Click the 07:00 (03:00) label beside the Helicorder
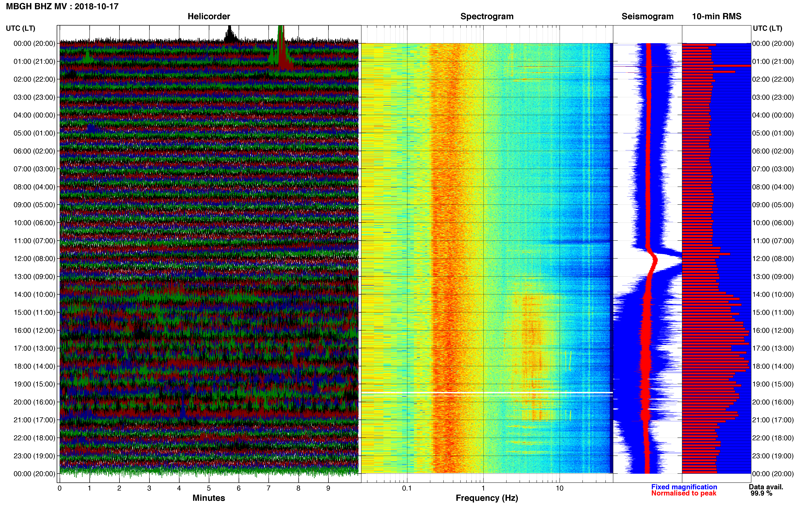Image resolution: width=812 pixels, height=508 pixels. (x=34, y=169)
